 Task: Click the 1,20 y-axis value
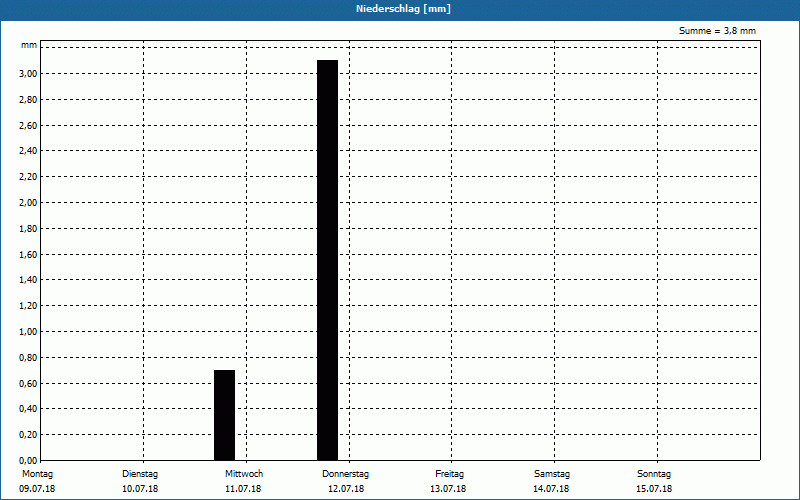[28, 306]
